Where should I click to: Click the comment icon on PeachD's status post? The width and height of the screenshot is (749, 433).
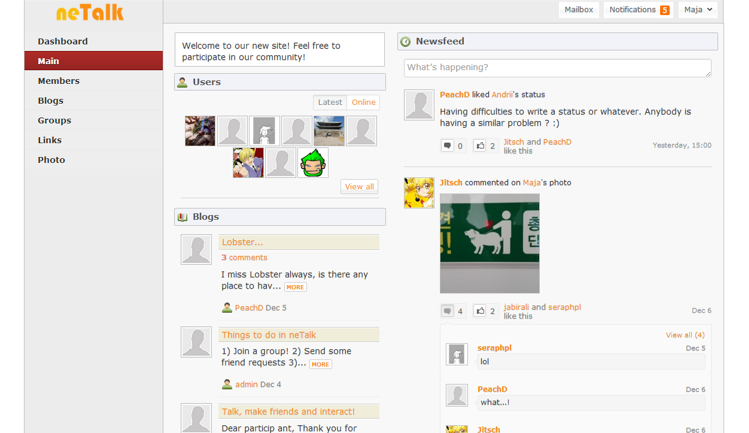(447, 146)
